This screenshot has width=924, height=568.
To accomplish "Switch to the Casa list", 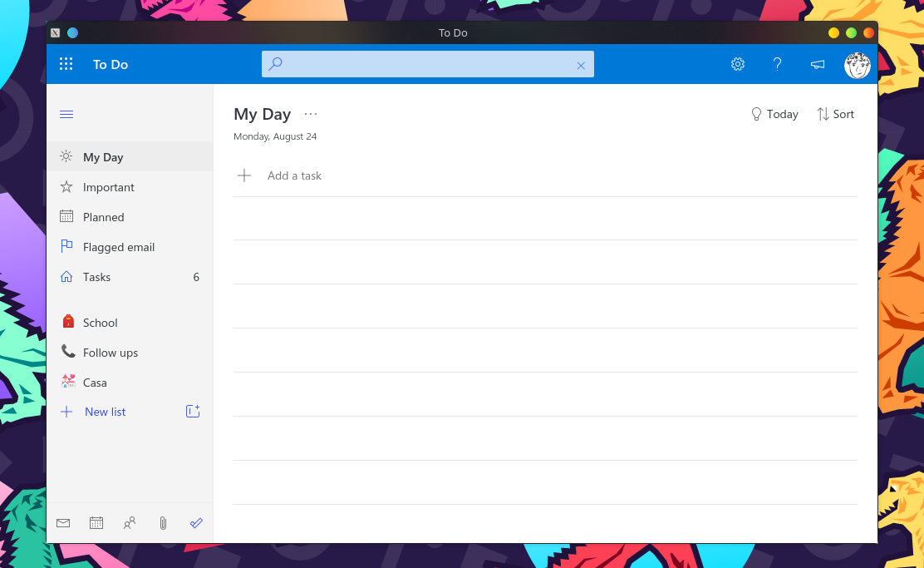I will pyautogui.click(x=94, y=382).
